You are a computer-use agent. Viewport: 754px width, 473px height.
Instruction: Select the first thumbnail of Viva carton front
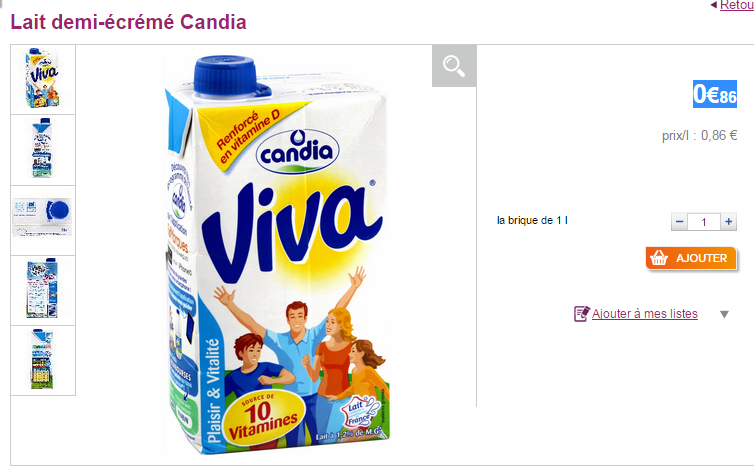click(x=43, y=79)
